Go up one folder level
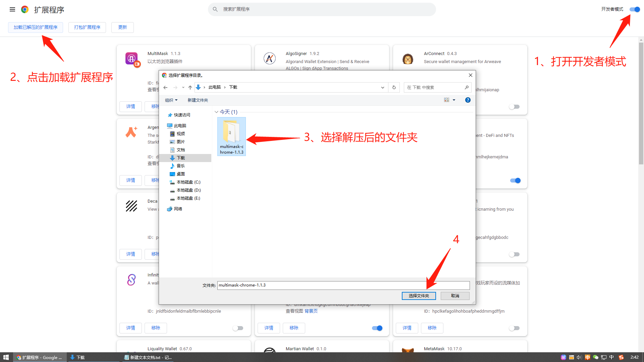 [x=190, y=88]
